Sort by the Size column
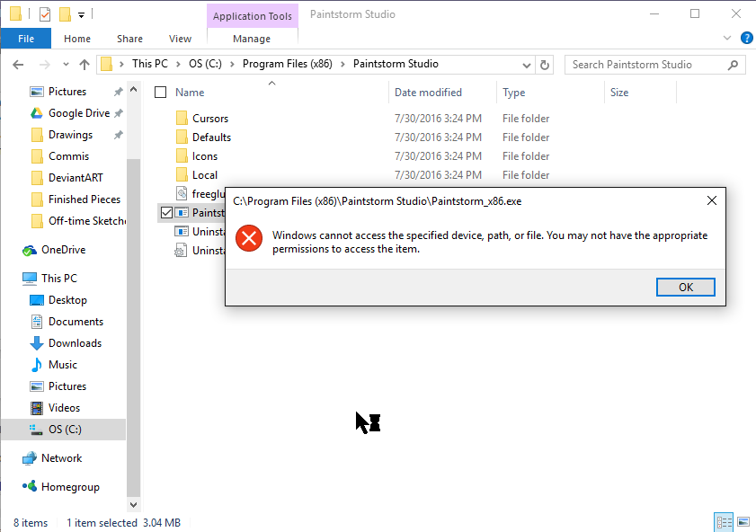This screenshot has height=532, width=756. 619,93
